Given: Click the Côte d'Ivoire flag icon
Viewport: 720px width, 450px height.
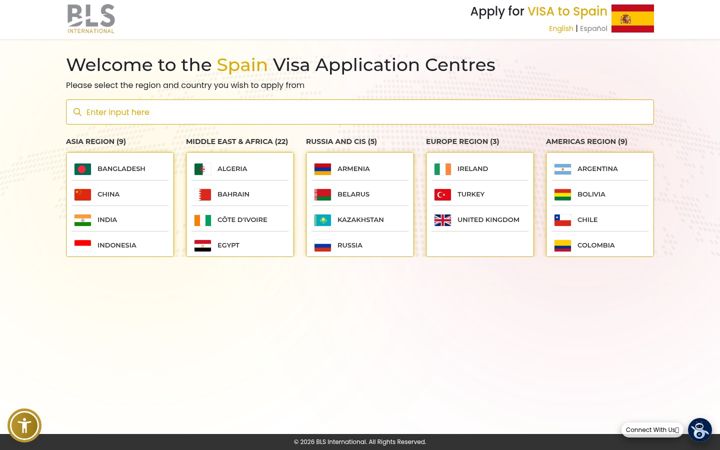Looking at the screenshot, I should 202,220.
